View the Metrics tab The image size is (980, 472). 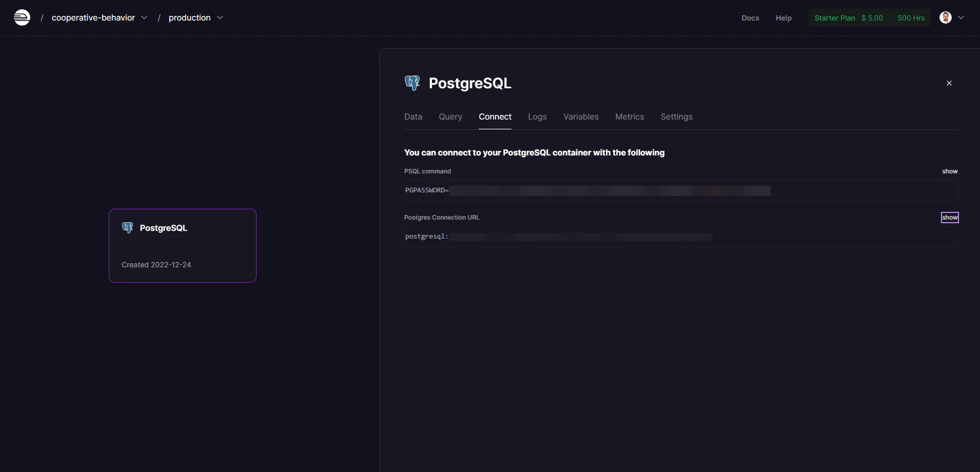pyautogui.click(x=630, y=116)
